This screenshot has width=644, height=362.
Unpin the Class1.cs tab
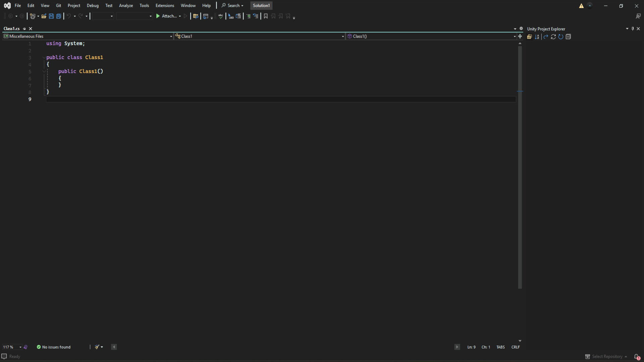pyautogui.click(x=24, y=28)
